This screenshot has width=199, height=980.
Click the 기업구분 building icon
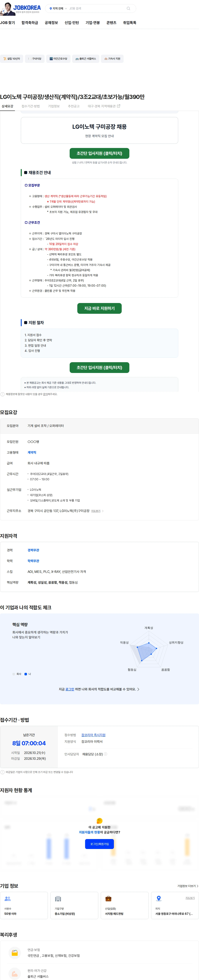pyautogui.click(x=58, y=899)
